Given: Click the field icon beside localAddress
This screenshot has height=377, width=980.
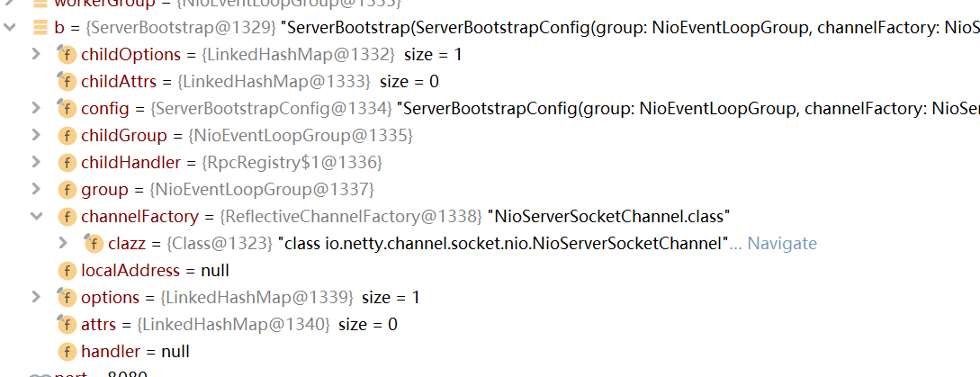Looking at the screenshot, I should click(67, 271).
